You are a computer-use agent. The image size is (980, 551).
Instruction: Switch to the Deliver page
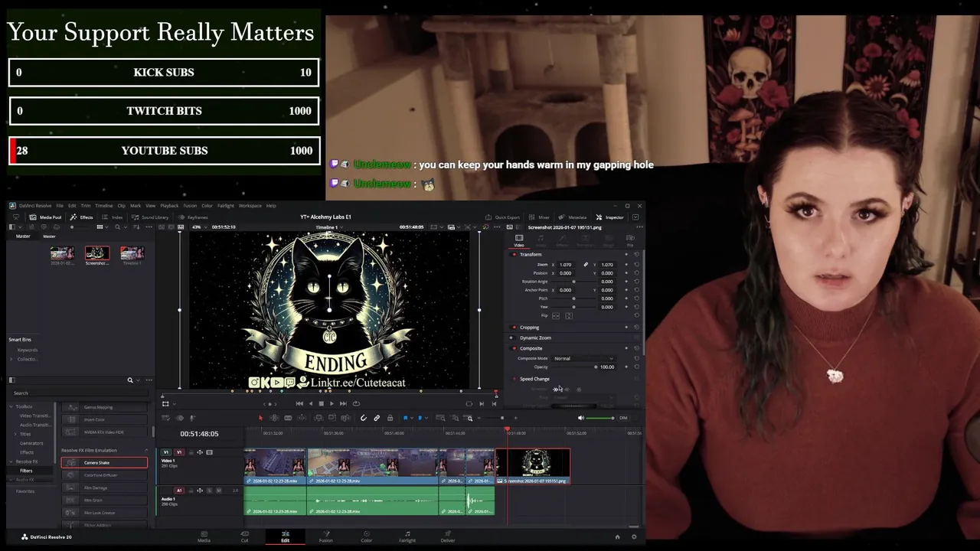point(448,536)
